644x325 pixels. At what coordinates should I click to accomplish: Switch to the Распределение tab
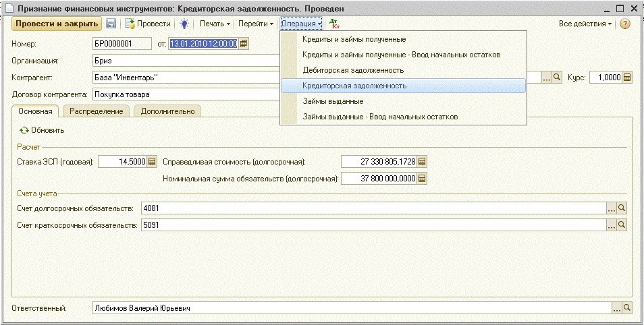[96, 111]
